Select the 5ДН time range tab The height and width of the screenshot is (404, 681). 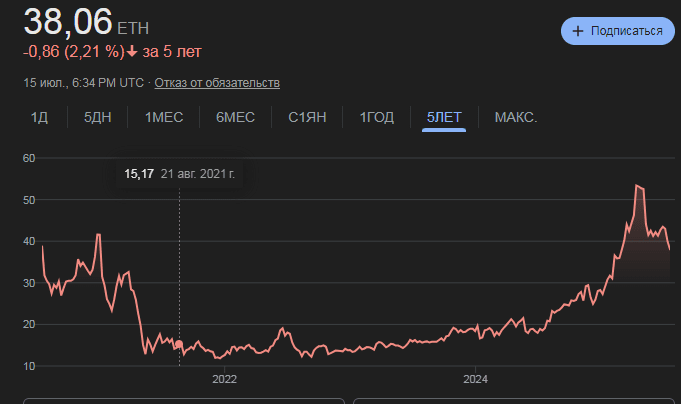98,117
